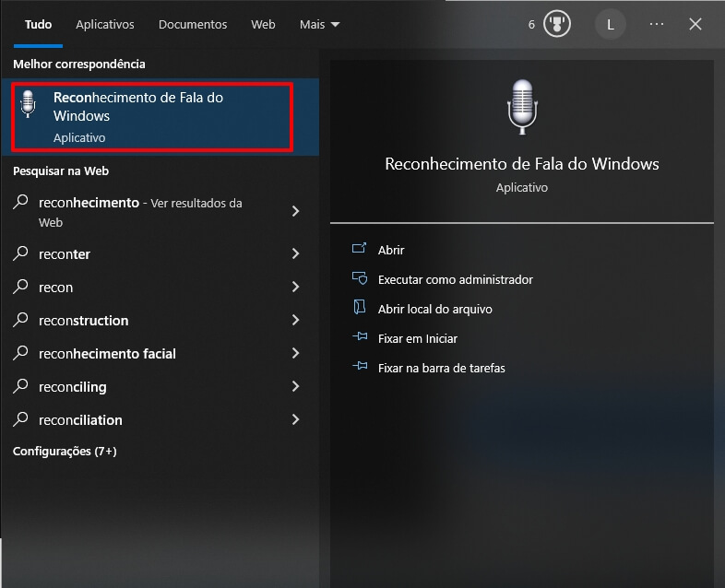Expand chevron for reconter suggestion
The width and height of the screenshot is (725, 588).
tap(296, 253)
